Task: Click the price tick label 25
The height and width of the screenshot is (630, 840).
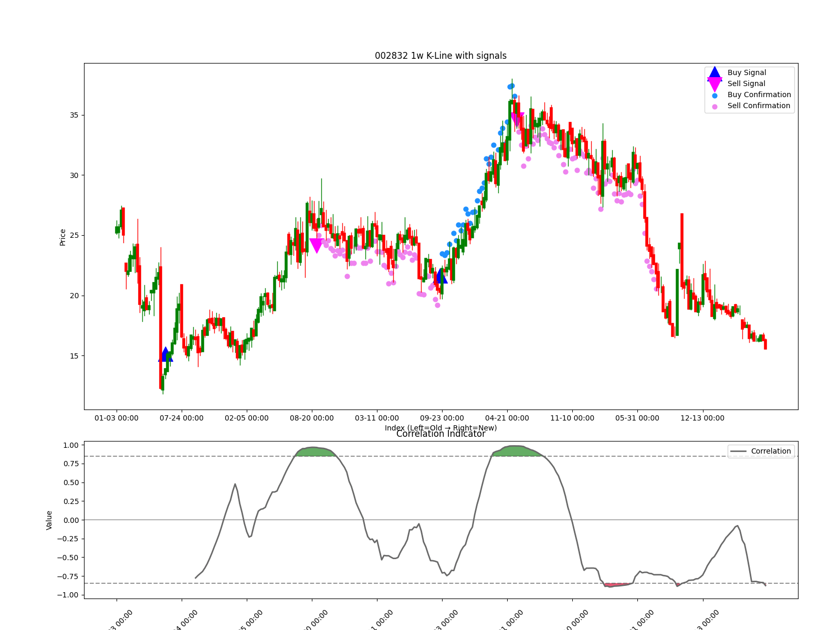Action: click(x=75, y=235)
